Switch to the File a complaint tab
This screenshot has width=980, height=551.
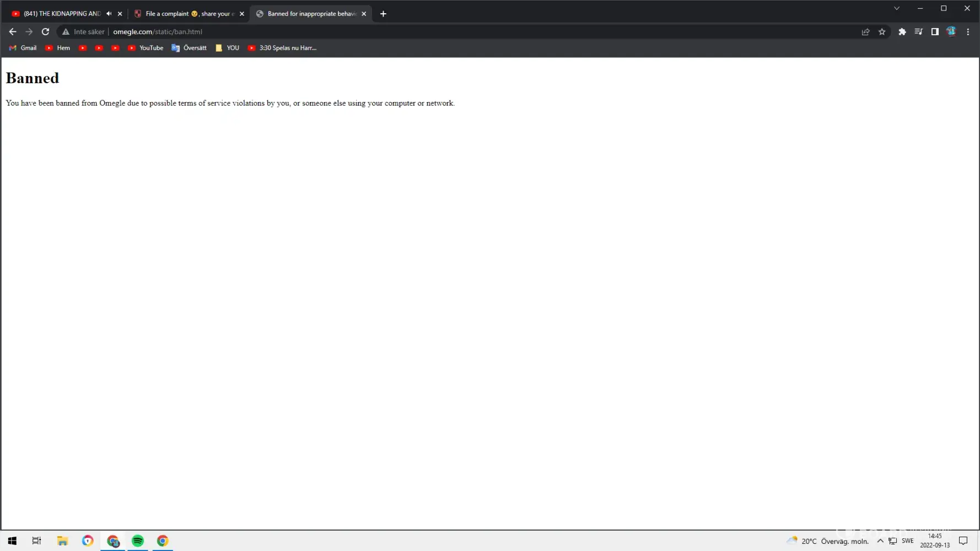click(x=187, y=14)
